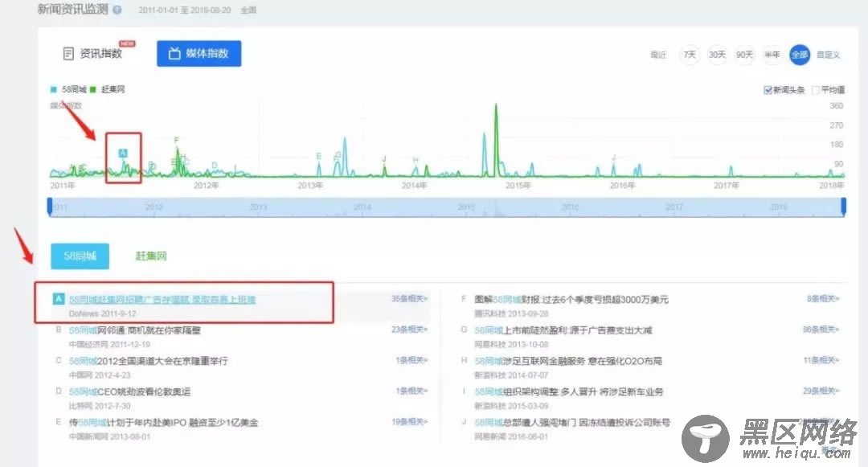This screenshot has height=467, width=868.
Task: Open headline 传58同城计划于年内赴美IPO
Action: 163,422
